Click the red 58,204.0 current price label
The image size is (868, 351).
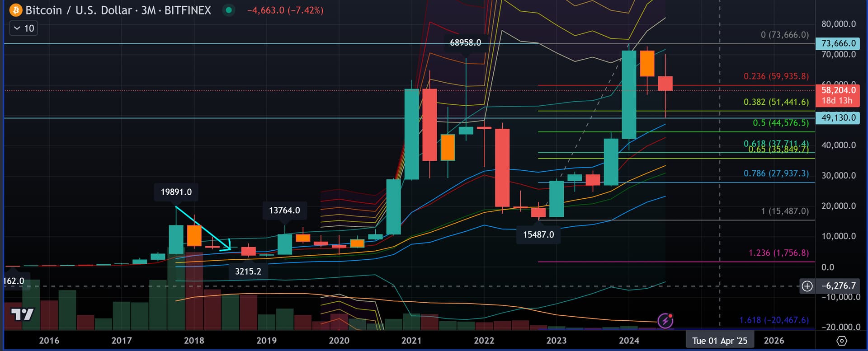[x=838, y=90]
